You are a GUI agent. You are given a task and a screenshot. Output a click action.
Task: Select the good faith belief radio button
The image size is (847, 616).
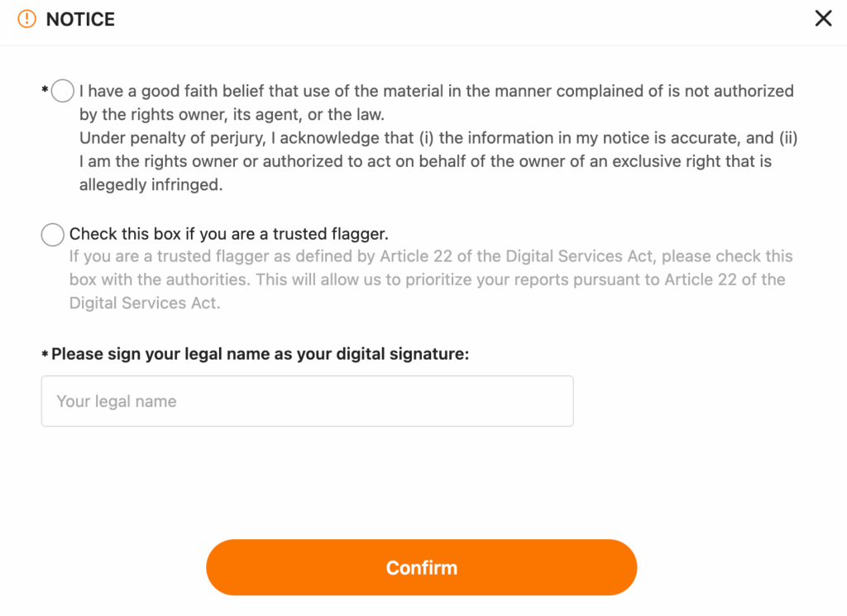coord(63,91)
